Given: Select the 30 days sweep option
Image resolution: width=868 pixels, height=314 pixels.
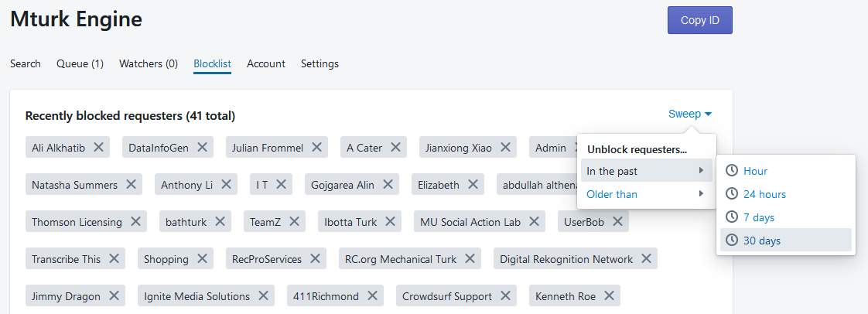Looking at the screenshot, I should pos(761,241).
